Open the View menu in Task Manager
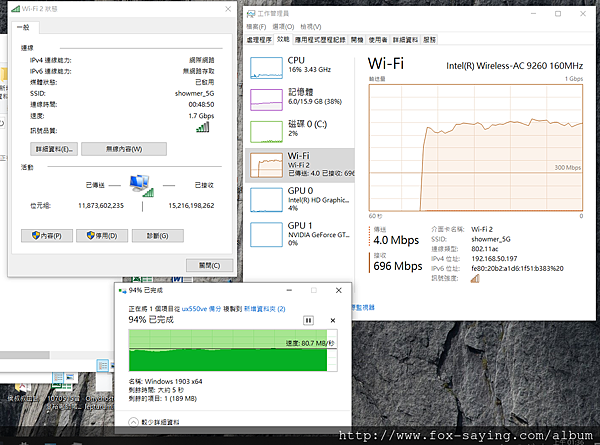600x445 pixels. click(x=311, y=26)
